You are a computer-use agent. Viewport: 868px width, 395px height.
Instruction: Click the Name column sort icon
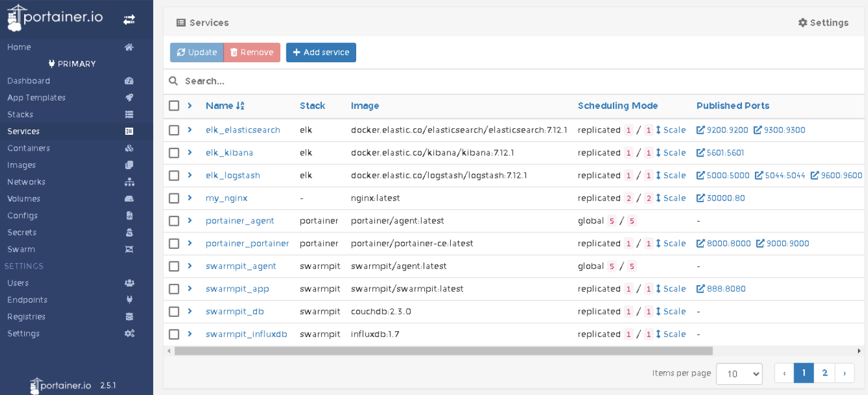coord(240,106)
